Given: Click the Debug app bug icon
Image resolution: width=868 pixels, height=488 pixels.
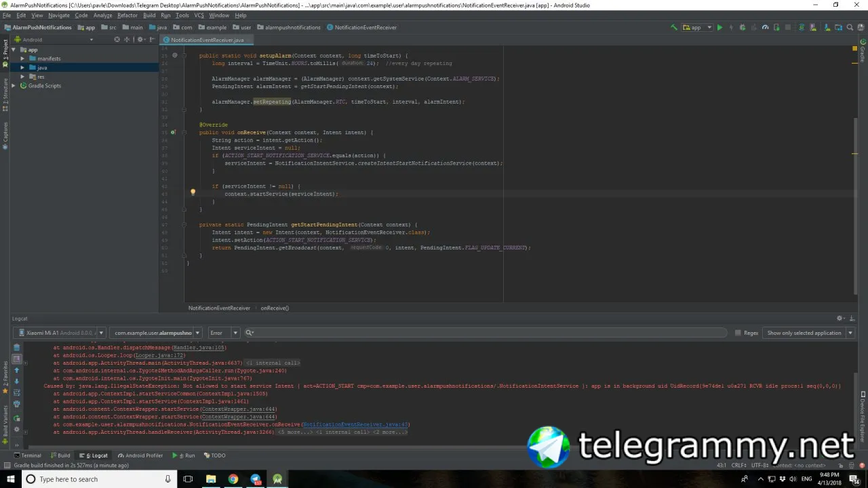Looking at the screenshot, I should pos(743,28).
